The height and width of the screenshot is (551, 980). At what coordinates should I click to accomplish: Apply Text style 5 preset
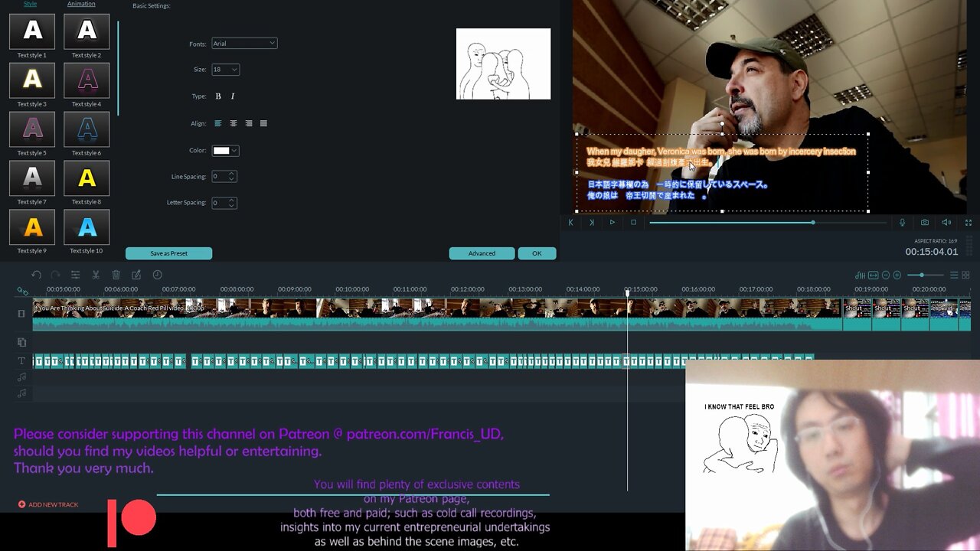pyautogui.click(x=32, y=129)
